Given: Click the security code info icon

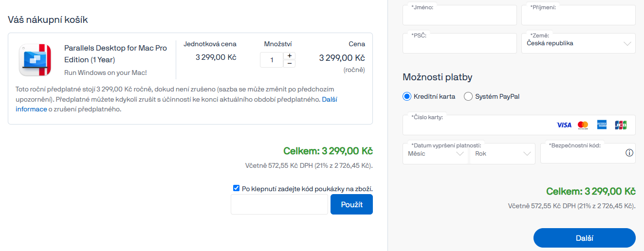Looking at the screenshot, I should [x=629, y=153].
